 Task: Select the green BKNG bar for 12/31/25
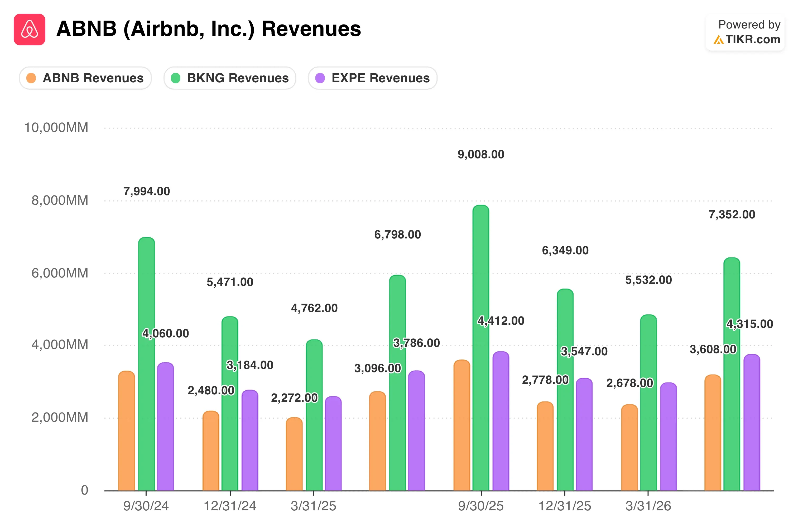pyautogui.click(x=565, y=390)
